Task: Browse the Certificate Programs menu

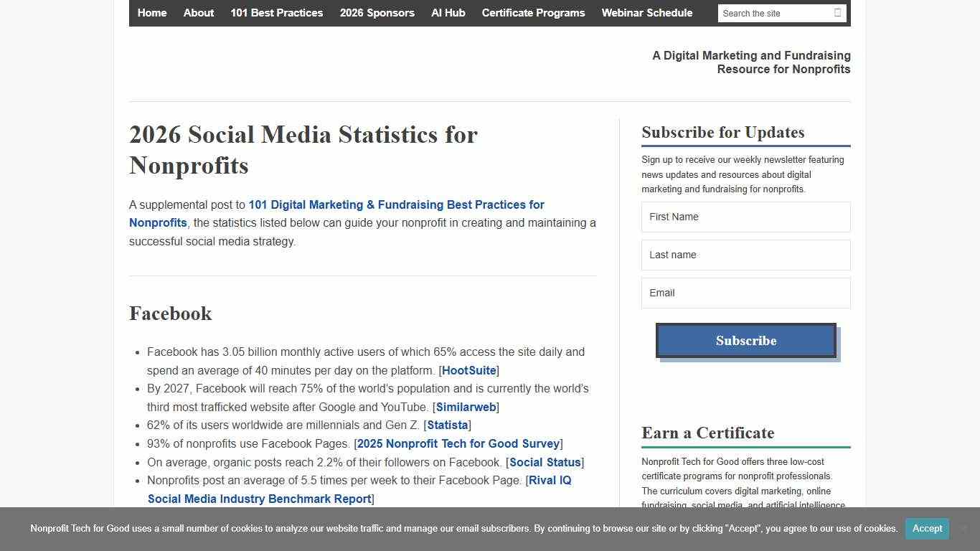Action: pyautogui.click(x=533, y=13)
